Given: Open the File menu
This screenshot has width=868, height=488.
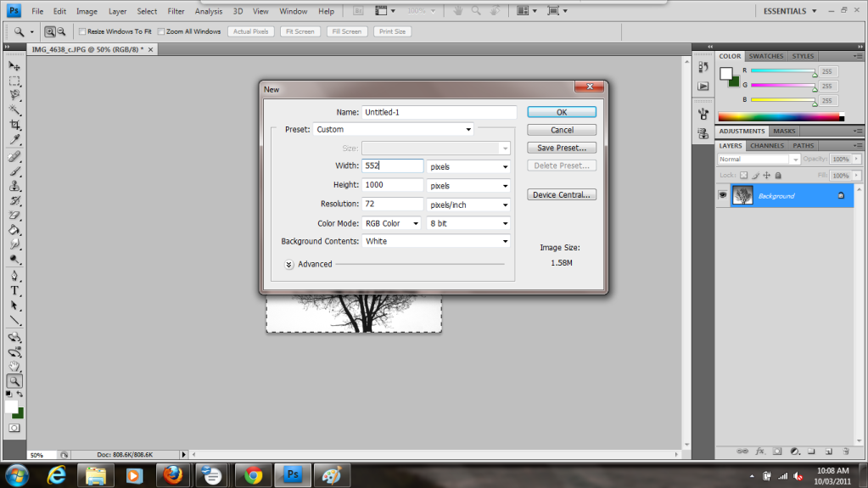Looking at the screenshot, I should [37, 11].
